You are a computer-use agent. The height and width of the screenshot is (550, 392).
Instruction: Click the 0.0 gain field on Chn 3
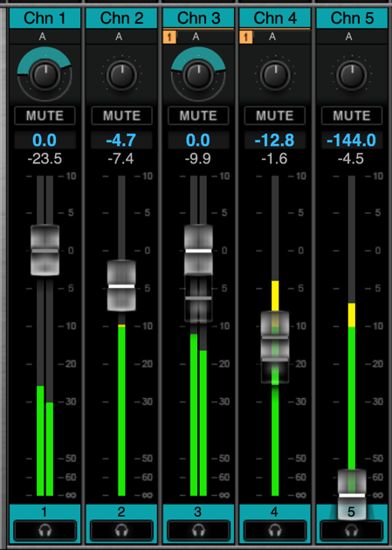pos(198,140)
